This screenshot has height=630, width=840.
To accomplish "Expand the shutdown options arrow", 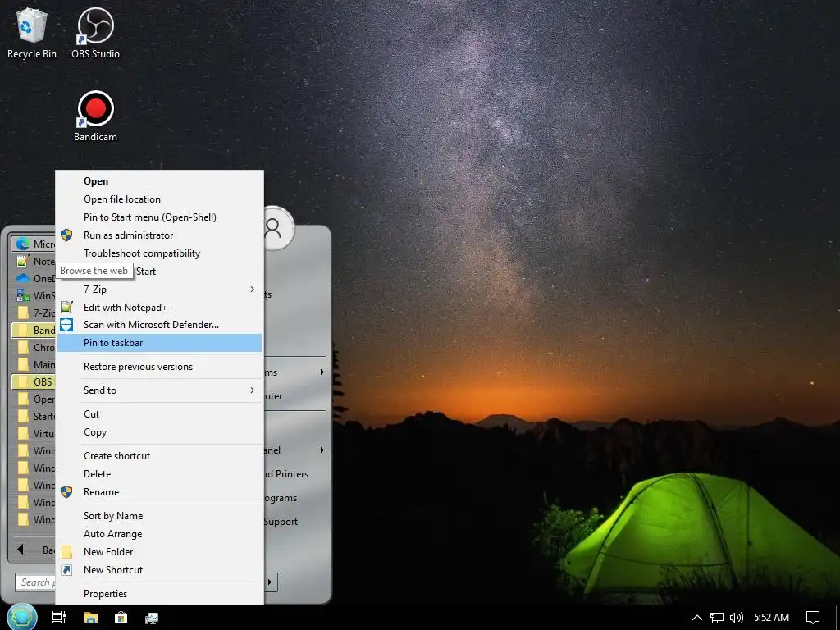I will pyautogui.click(x=270, y=582).
